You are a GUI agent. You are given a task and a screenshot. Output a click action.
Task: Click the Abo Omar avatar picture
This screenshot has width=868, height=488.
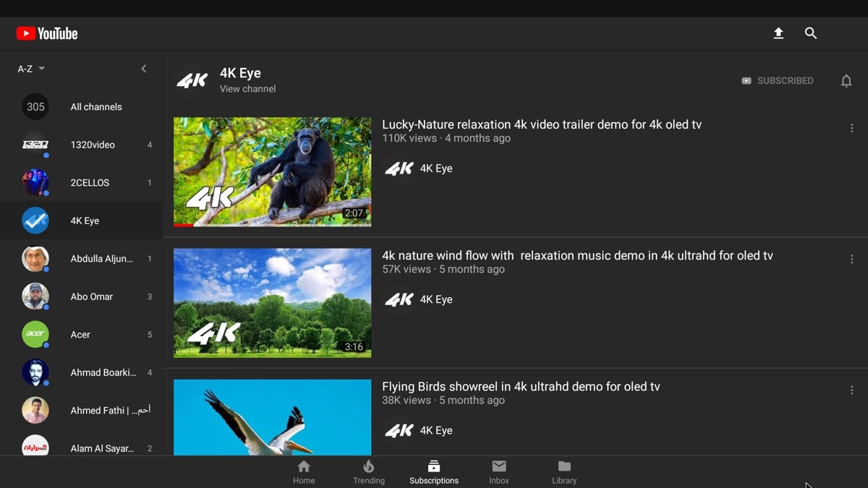35,296
